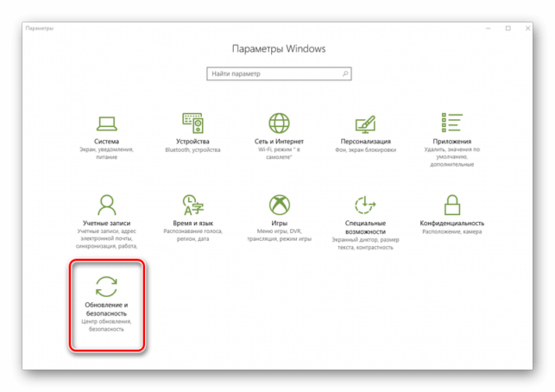Image resolution: width=555 pixels, height=392 pixels.
Task: Click 'Экран, уведомления, питание' description
Action: (x=106, y=153)
